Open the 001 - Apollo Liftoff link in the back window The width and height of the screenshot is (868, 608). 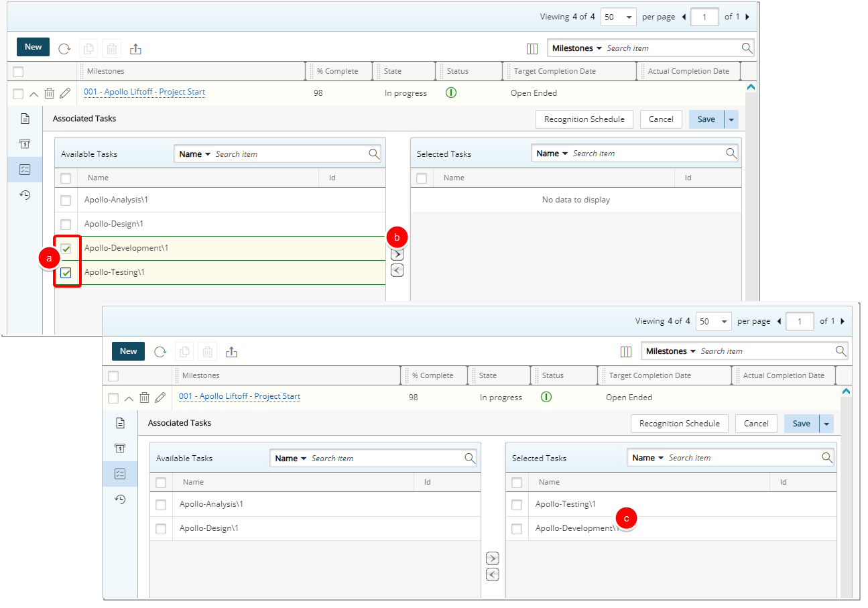pos(144,92)
